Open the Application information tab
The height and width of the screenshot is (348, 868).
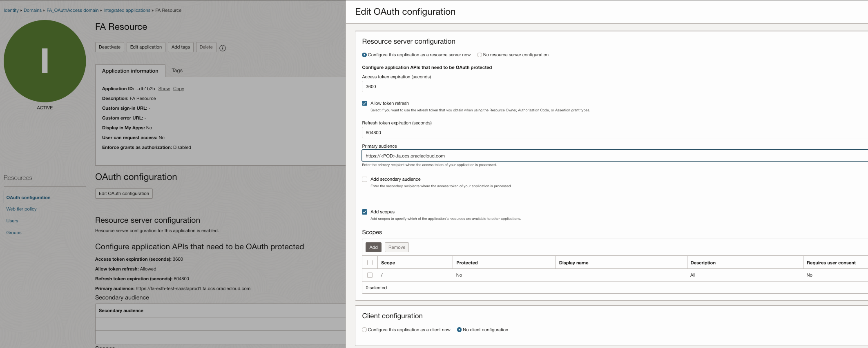coord(130,71)
